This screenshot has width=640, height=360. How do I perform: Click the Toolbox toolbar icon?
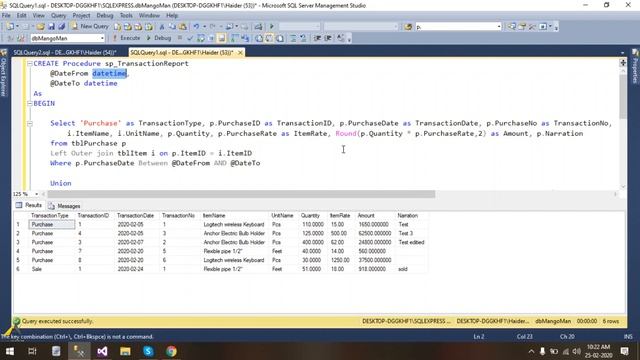tap(532, 27)
